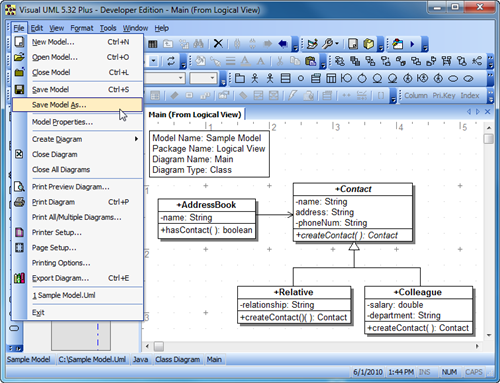Click the Index toolbar button
Screen dimensions: 500x383
(470, 96)
